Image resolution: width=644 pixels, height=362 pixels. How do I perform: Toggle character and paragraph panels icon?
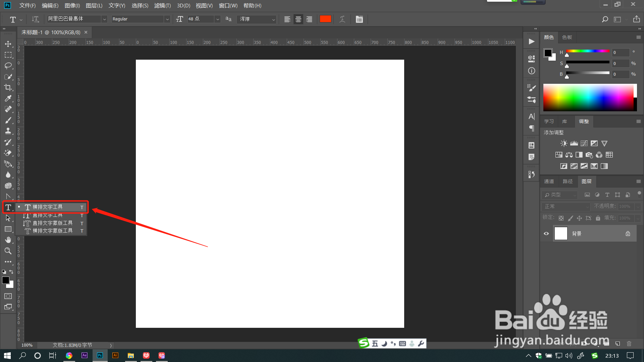359,19
